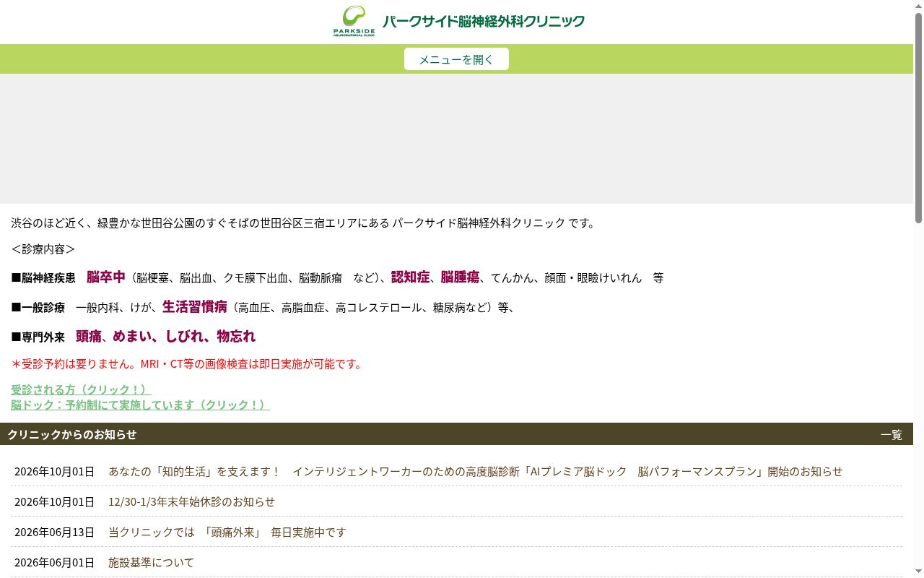Click the Parkside clinic logo icon
This screenshot has width=924, height=578.
pyautogui.click(x=354, y=21)
